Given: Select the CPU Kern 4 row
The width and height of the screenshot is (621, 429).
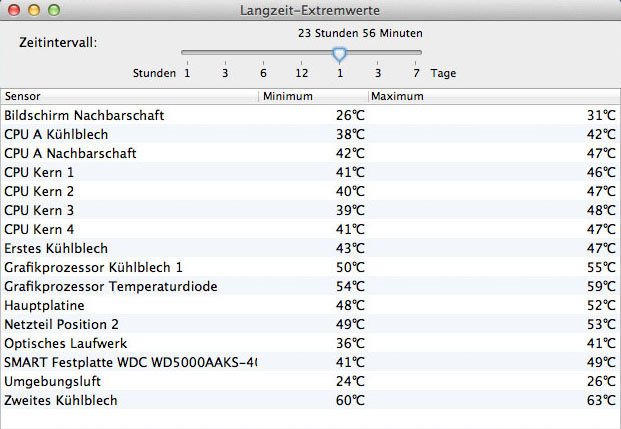Looking at the screenshot, I should tap(310, 229).
